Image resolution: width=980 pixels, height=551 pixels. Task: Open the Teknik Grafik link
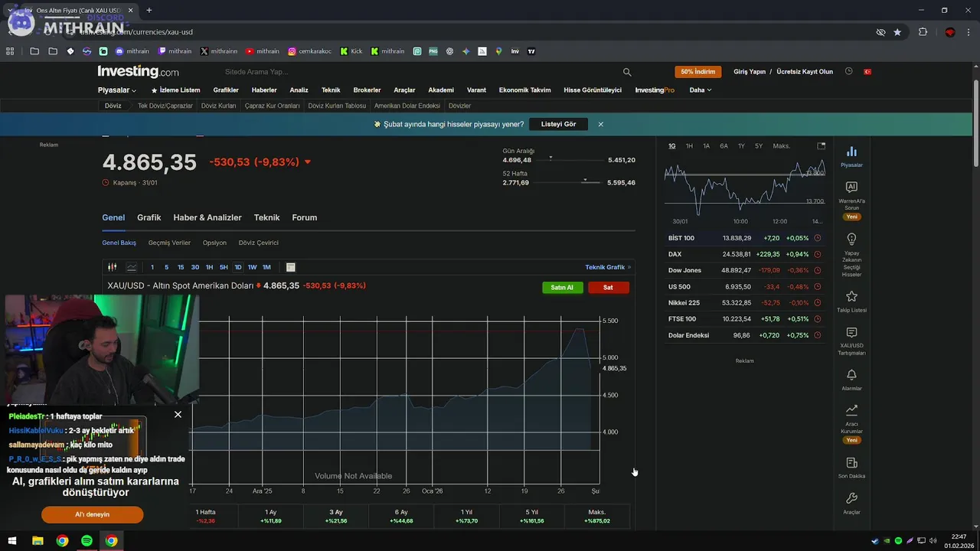point(608,267)
